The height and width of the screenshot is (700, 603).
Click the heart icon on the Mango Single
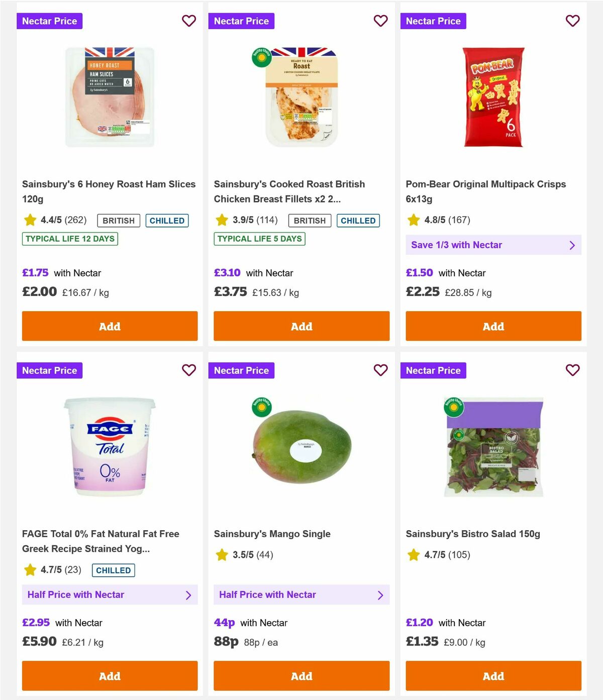(380, 370)
